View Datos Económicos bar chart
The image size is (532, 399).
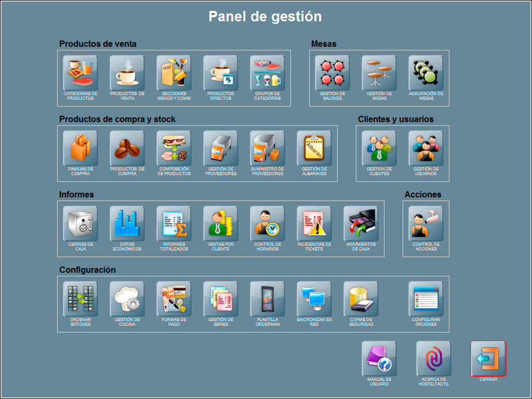(127, 223)
